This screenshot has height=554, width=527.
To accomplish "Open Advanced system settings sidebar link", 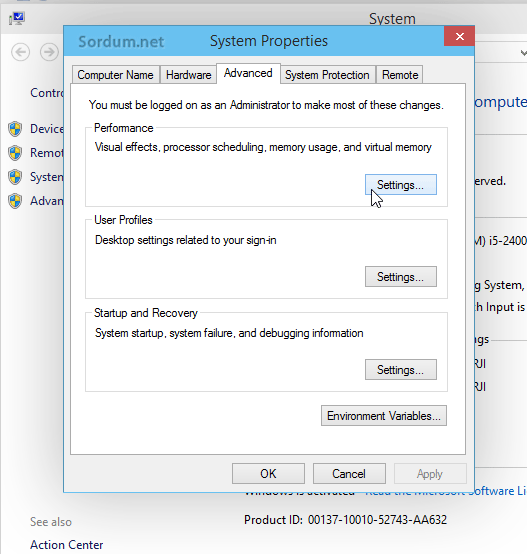I will pyautogui.click(x=47, y=201).
